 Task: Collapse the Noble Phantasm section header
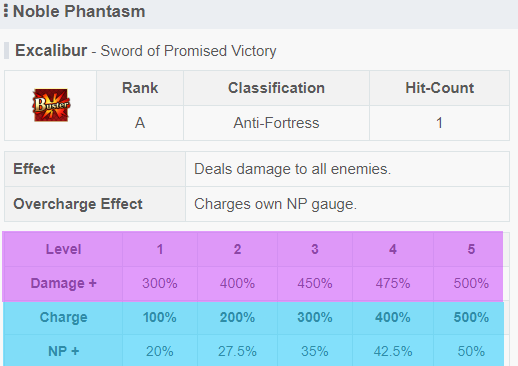(259, 13)
